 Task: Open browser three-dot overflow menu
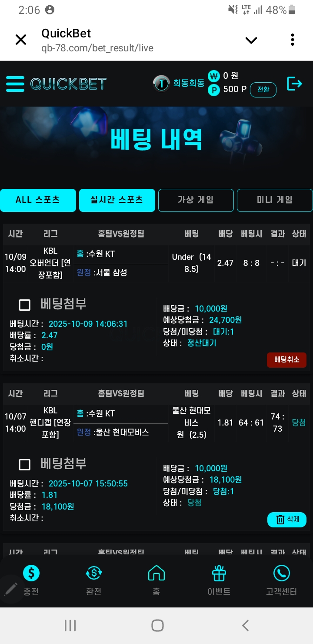click(293, 40)
